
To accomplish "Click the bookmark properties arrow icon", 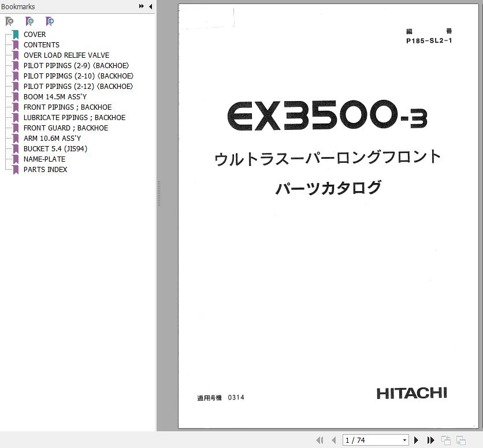I will click(x=50, y=21).
